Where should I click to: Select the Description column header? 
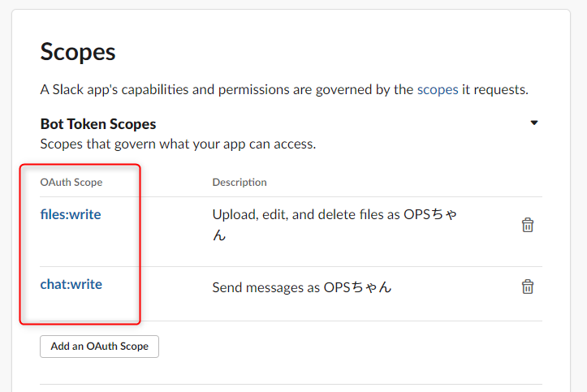pyautogui.click(x=240, y=182)
